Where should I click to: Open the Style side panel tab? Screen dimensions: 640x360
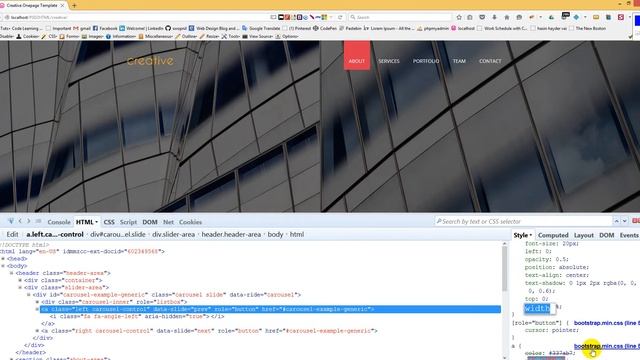(522, 235)
